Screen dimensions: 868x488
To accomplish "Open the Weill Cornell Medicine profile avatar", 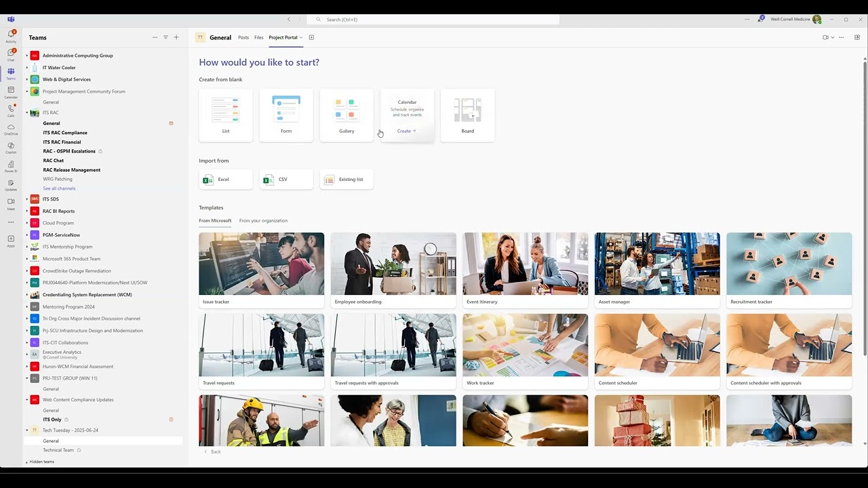I will [x=816, y=19].
